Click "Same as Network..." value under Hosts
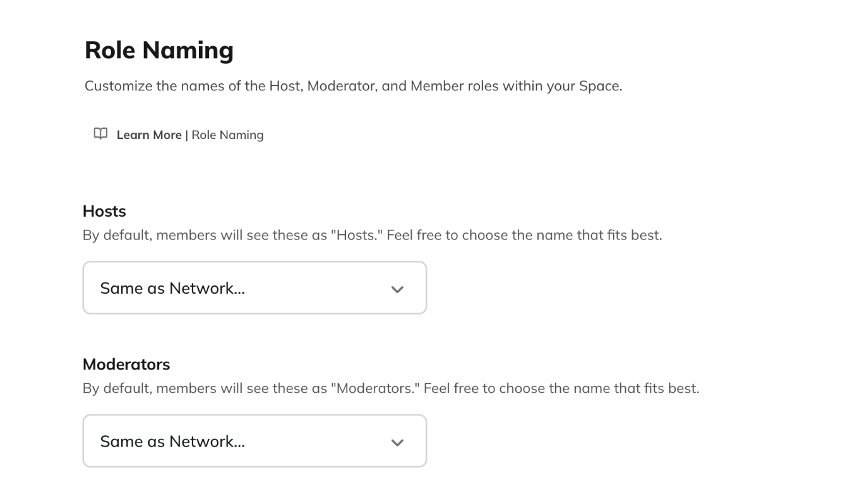The height and width of the screenshot is (504, 850). coord(172,288)
